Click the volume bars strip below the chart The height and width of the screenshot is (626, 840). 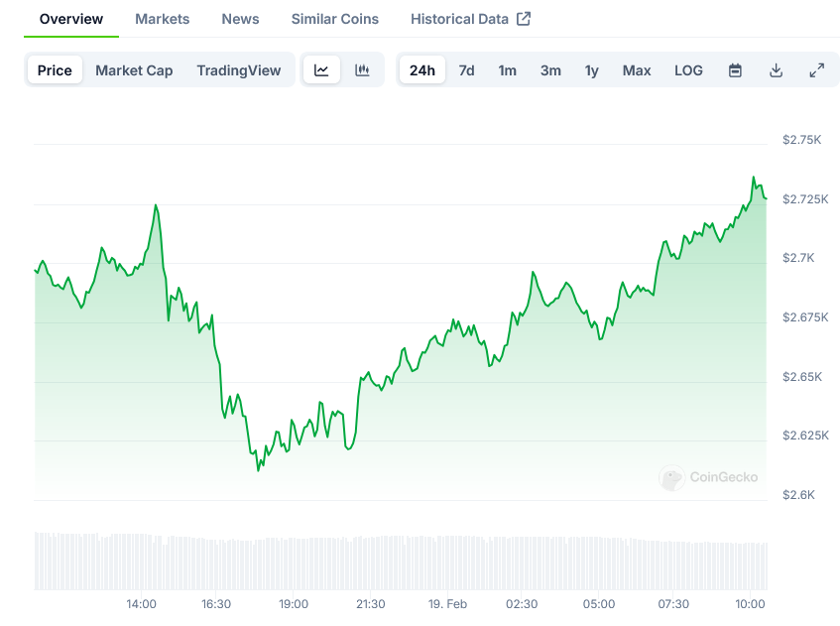[x=401, y=562]
